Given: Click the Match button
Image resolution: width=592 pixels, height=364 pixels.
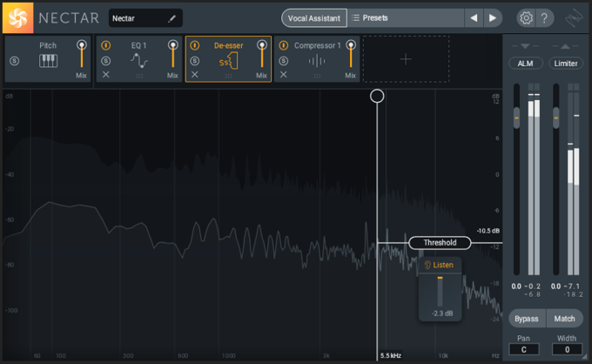Looking at the screenshot, I should click(x=564, y=319).
